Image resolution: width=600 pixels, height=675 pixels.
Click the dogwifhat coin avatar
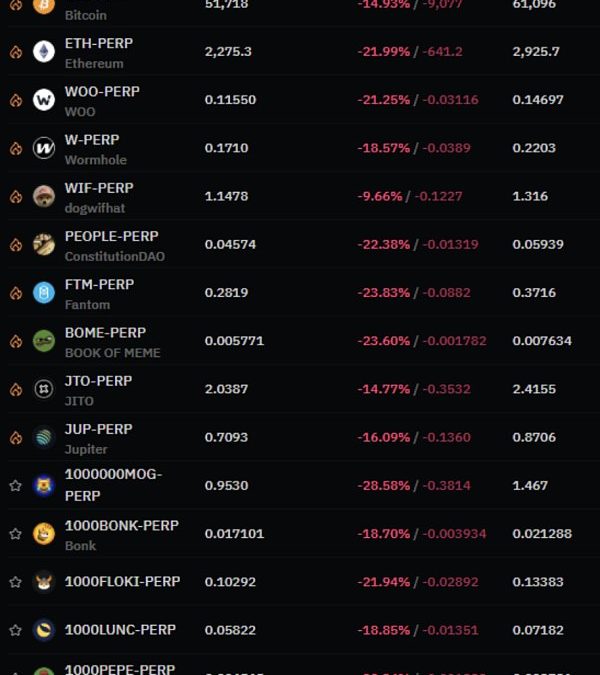click(44, 196)
